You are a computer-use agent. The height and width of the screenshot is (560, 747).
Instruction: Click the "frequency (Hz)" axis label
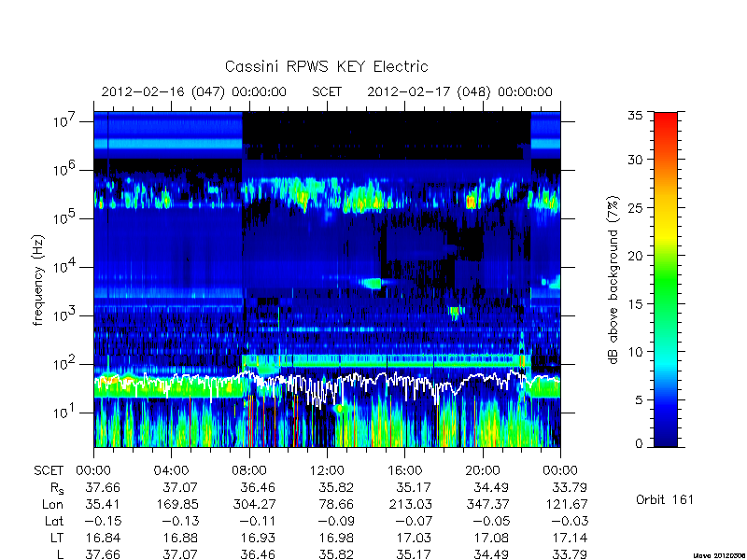click(x=38, y=280)
